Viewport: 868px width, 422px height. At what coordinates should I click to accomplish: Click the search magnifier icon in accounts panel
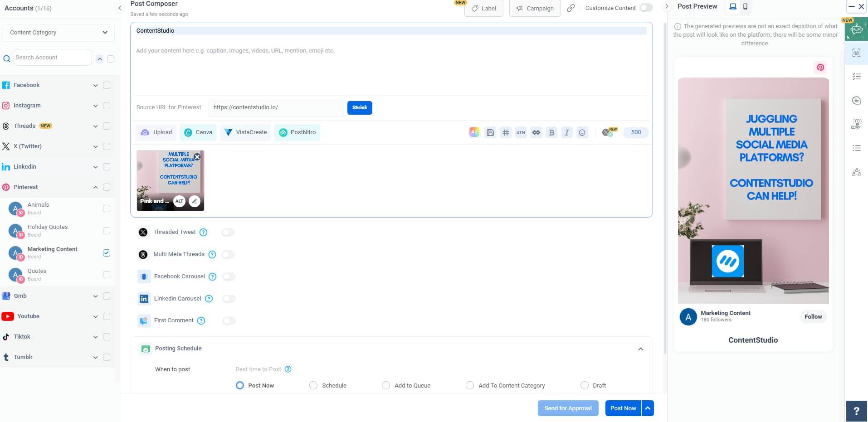tap(7, 58)
